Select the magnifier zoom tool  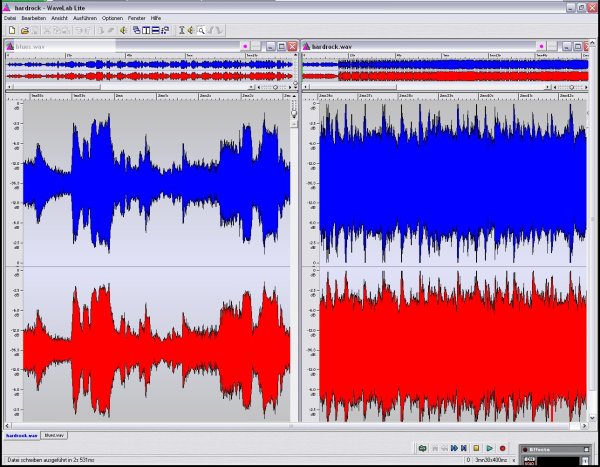click(x=200, y=30)
